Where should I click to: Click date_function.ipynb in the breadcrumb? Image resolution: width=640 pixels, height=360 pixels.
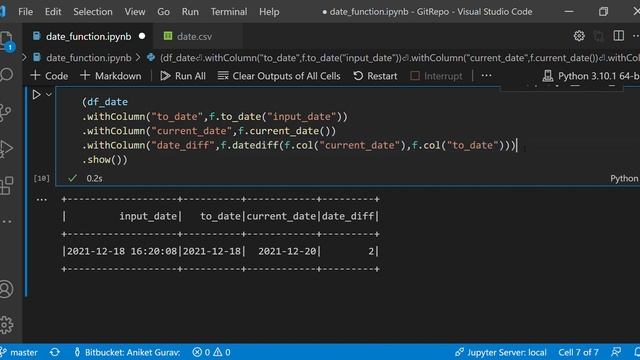coord(89,58)
